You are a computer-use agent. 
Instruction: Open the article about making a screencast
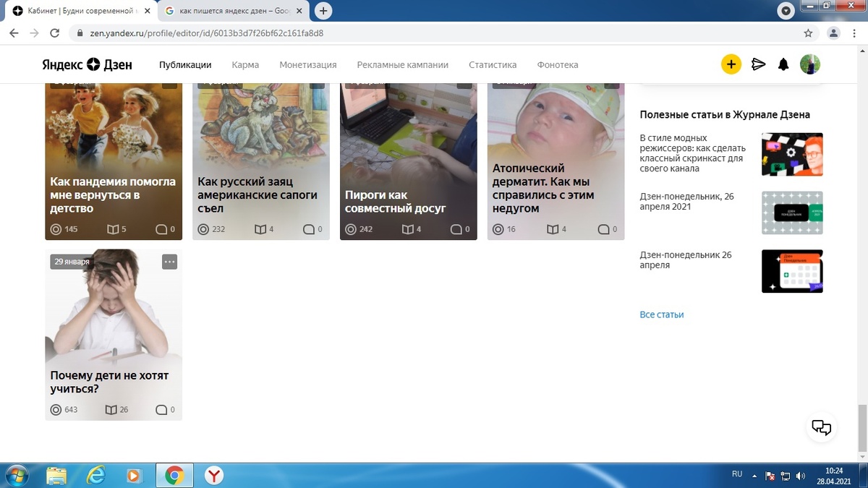pos(694,153)
